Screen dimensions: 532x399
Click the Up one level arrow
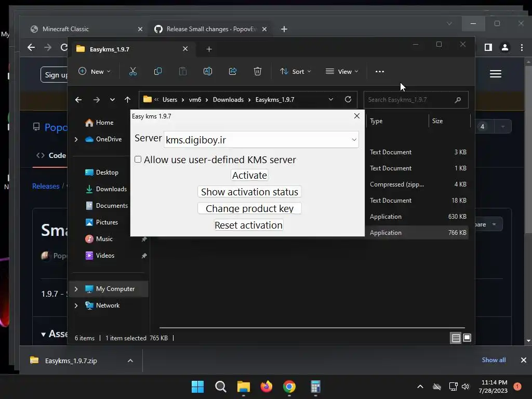click(128, 100)
